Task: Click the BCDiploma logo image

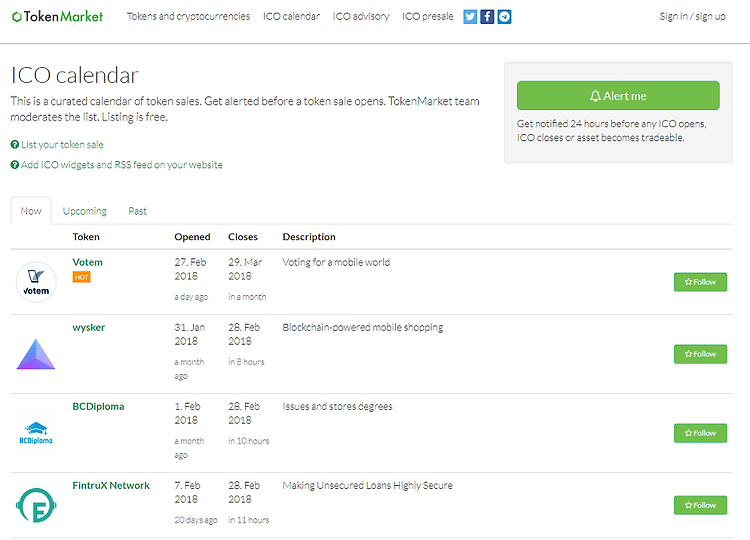Action: pos(36,433)
